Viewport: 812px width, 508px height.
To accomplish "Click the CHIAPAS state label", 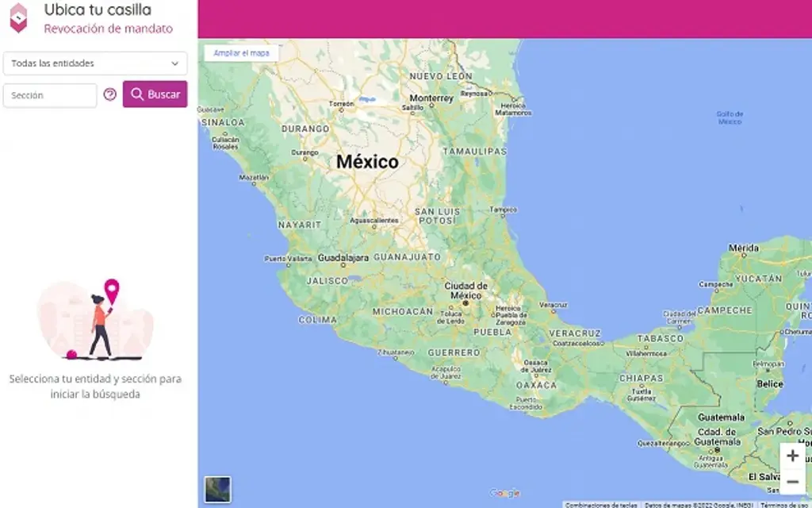I will [641, 379].
